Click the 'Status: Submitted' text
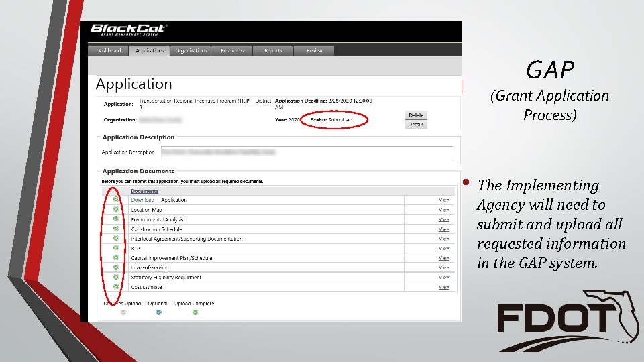 pos(331,120)
